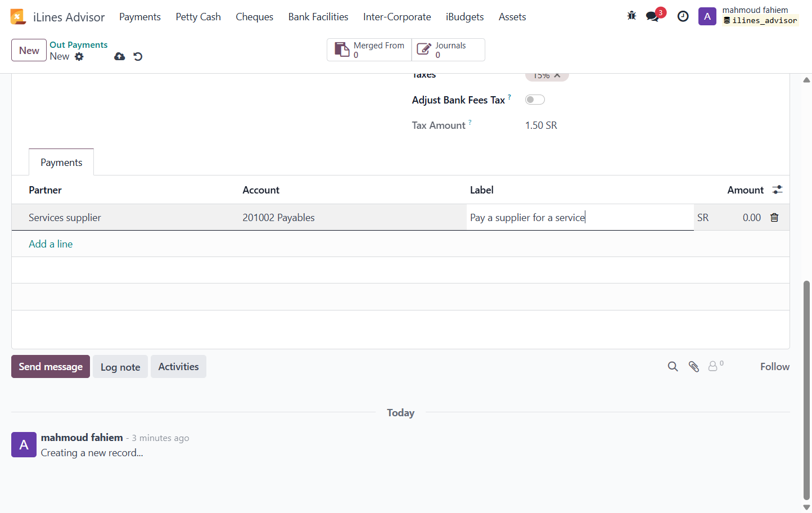Remove the 15% tax tag
812x513 pixels.
point(557,75)
